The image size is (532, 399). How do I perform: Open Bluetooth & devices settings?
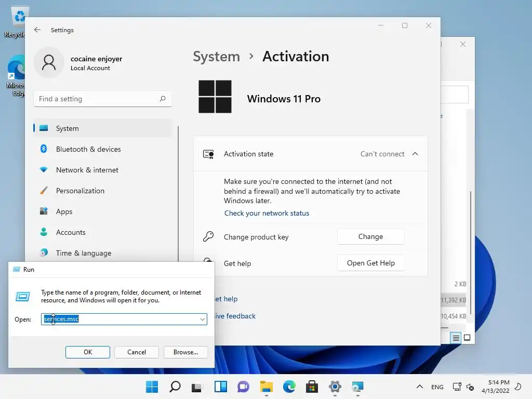point(102,149)
